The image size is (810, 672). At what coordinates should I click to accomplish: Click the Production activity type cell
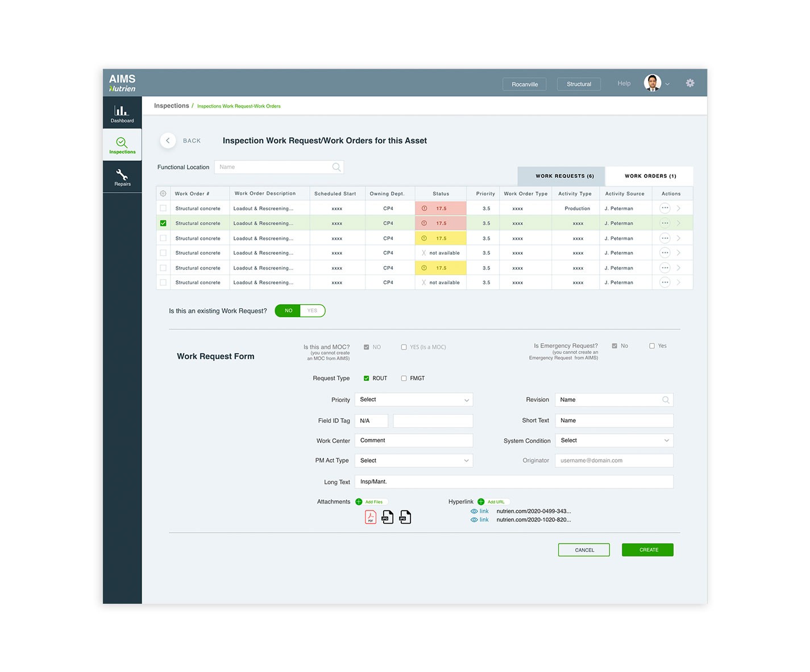pyautogui.click(x=577, y=209)
